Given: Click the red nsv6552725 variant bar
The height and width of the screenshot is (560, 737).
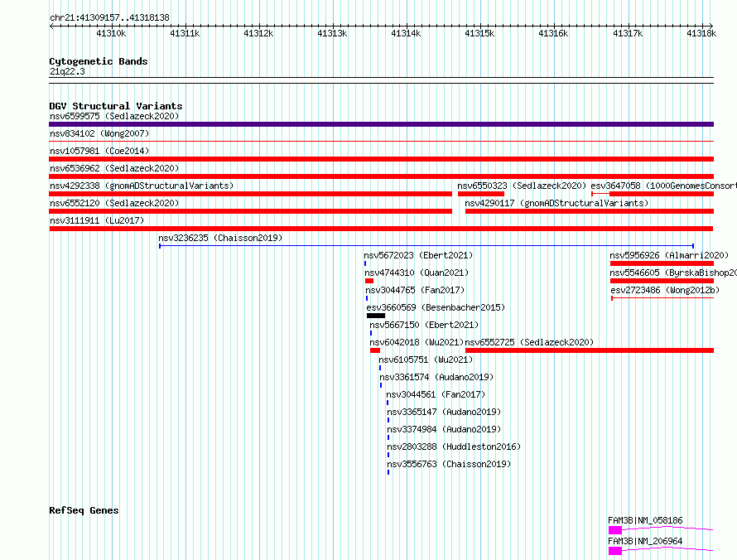Looking at the screenshot, I should click(x=590, y=350).
